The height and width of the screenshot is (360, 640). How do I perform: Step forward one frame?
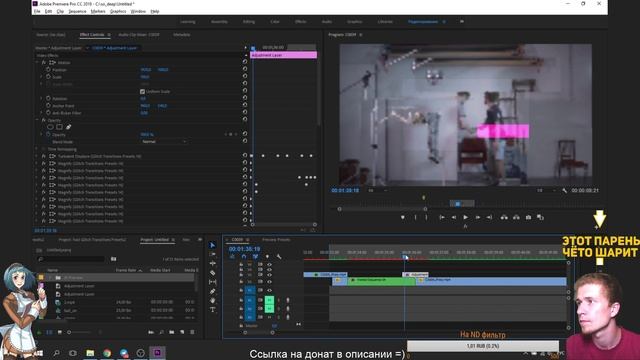[478, 218]
